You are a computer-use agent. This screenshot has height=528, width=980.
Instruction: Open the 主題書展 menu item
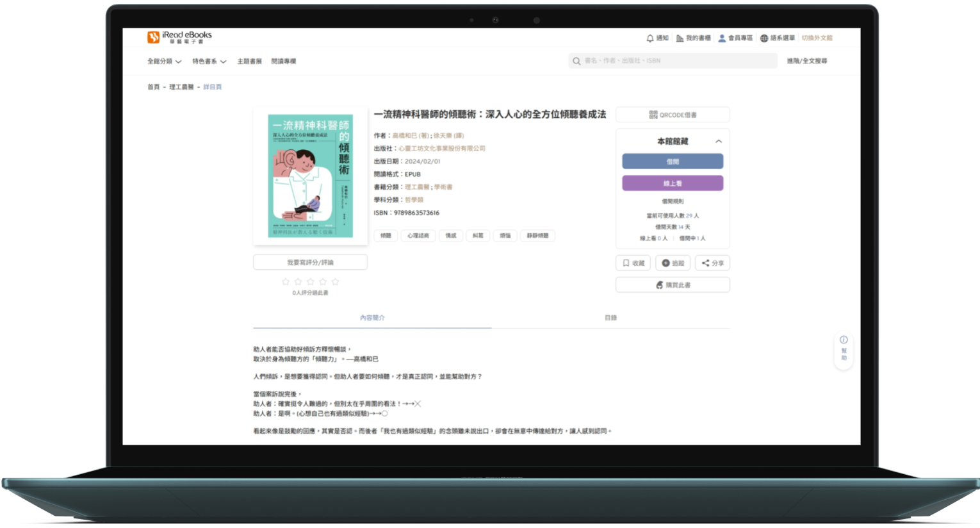click(x=249, y=62)
